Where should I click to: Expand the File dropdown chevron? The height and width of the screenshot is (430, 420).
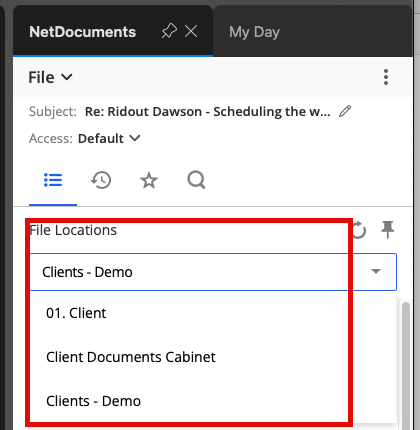(x=67, y=77)
